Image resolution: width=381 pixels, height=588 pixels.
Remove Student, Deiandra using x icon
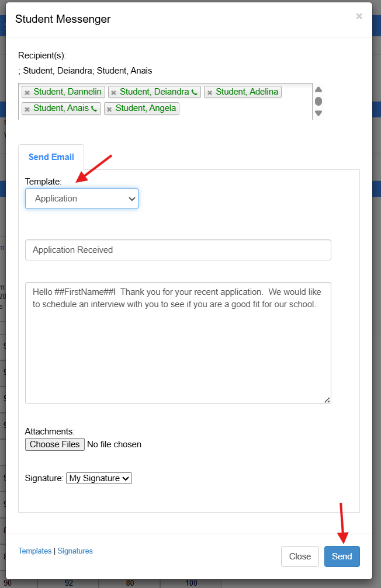[113, 93]
